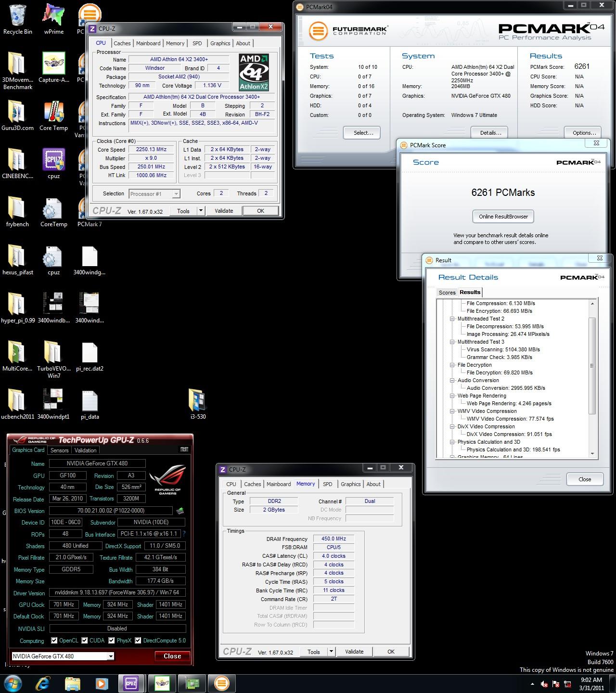
Task: Open Windows Media Player taskbar icon
Action: tap(102, 683)
